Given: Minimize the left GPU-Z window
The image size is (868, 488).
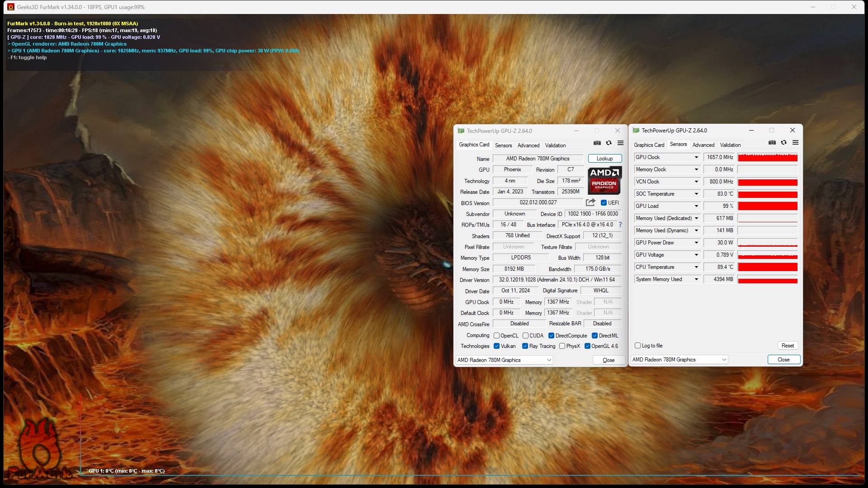Looking at the screenshot, I should click(x=576, y=131).
